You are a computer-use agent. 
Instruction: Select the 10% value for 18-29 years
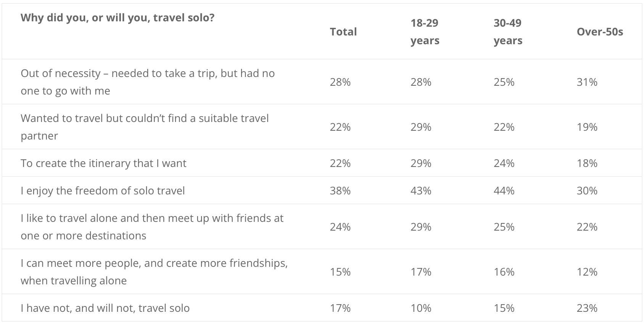[x=421, y=308]
